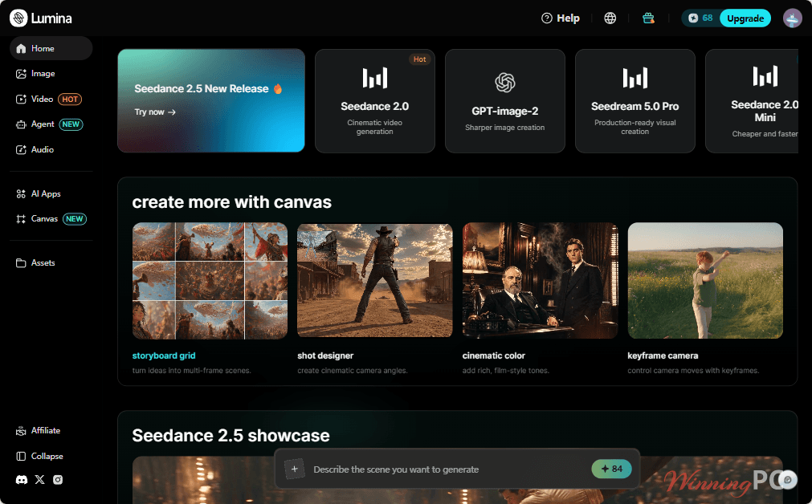Click Try now on Seedance 2.5 banner
The image size is (812, 504).
155,112
